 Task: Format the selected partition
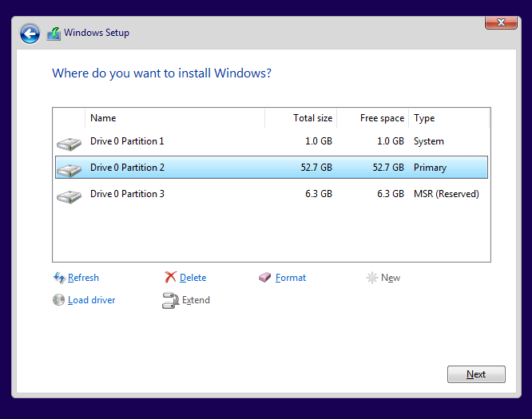(291, 278)
